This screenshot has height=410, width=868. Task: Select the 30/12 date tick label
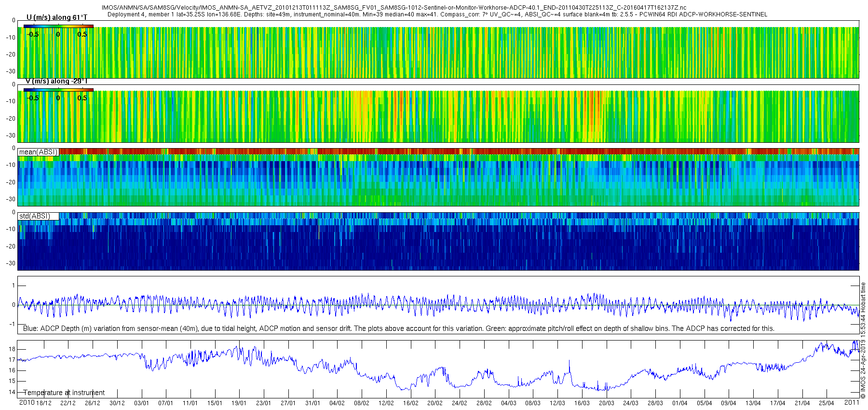pyautogui.click(x=117, y=403)
